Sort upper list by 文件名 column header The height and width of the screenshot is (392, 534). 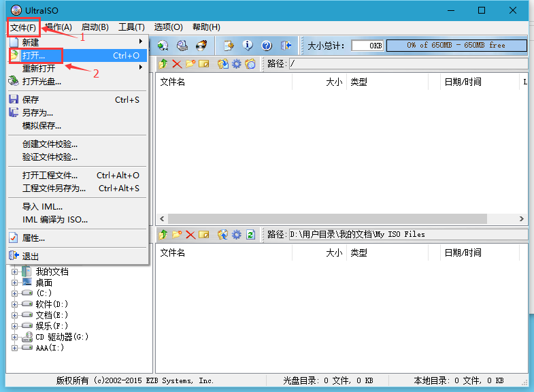pyautogui.click(x=224, y=82)
